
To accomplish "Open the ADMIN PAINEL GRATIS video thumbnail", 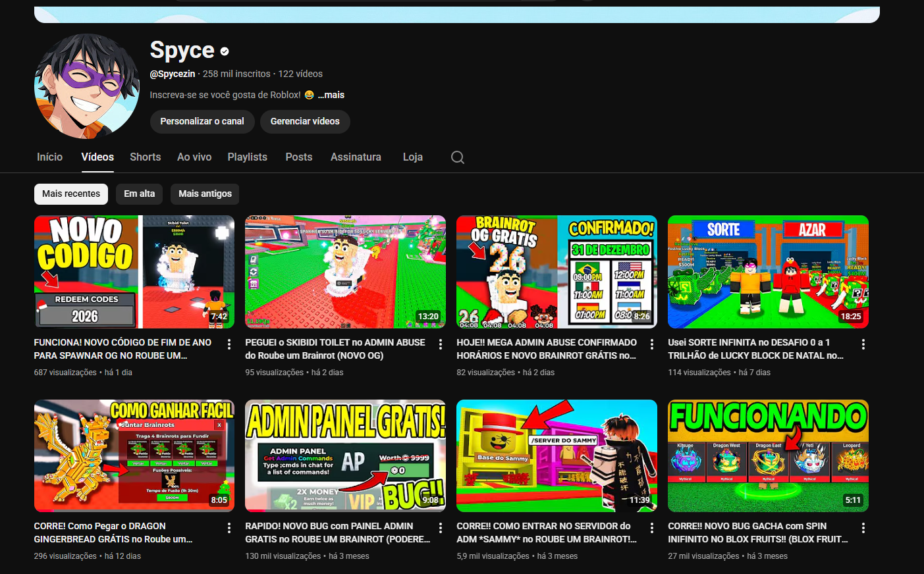I will pyautogui.click(x=345, y=456).
